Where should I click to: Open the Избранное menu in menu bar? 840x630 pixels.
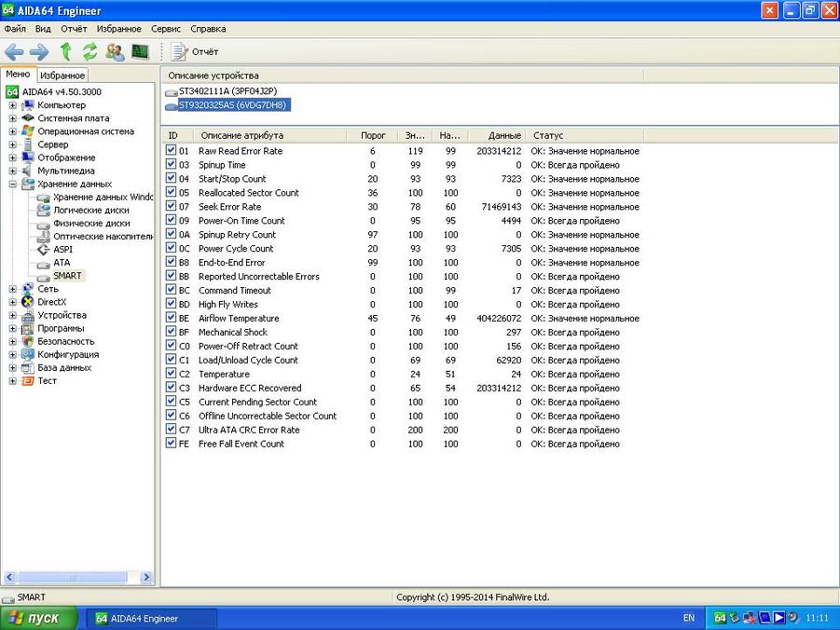119,29
